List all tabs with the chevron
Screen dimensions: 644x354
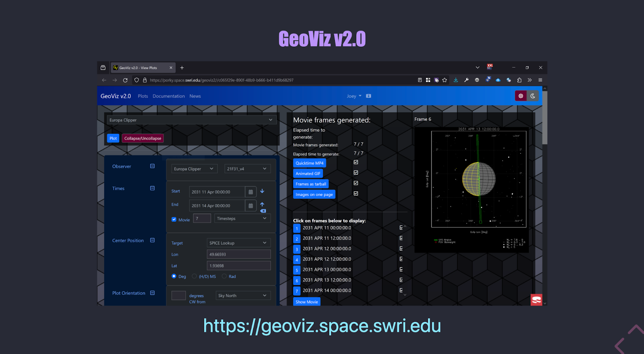477,68
